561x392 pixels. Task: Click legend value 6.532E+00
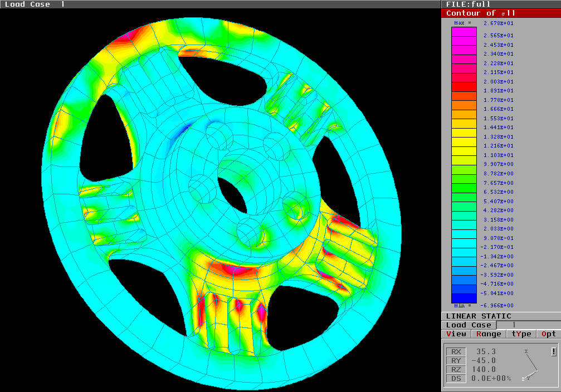(x=499, y=192)
